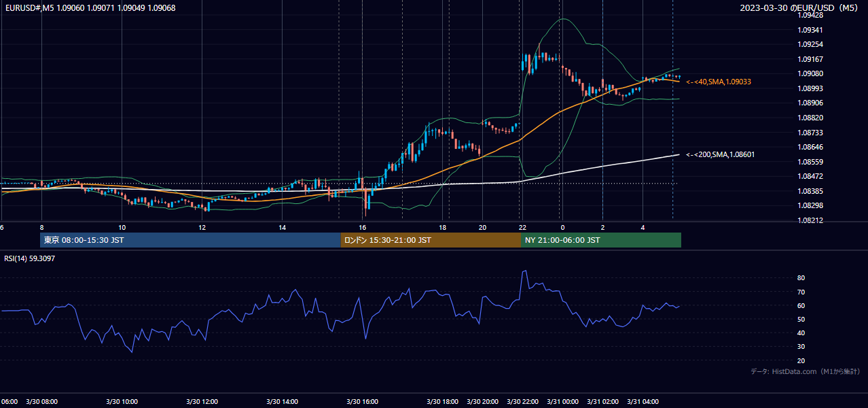The height and width of the screenshot is (408, 868).
Task: Select the Tokyo 08:00-15:30 JST session bar
Action: 191,240
